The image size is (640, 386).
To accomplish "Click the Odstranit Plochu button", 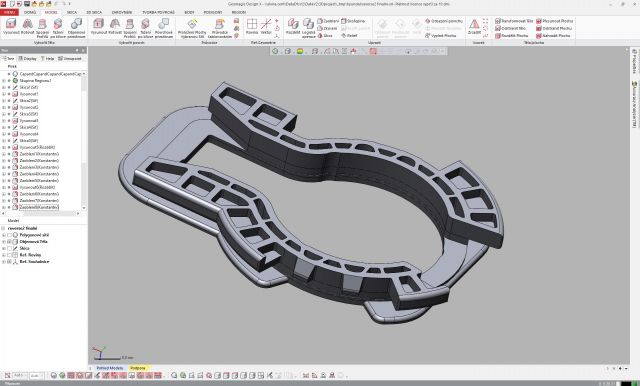I will point(553,29).
